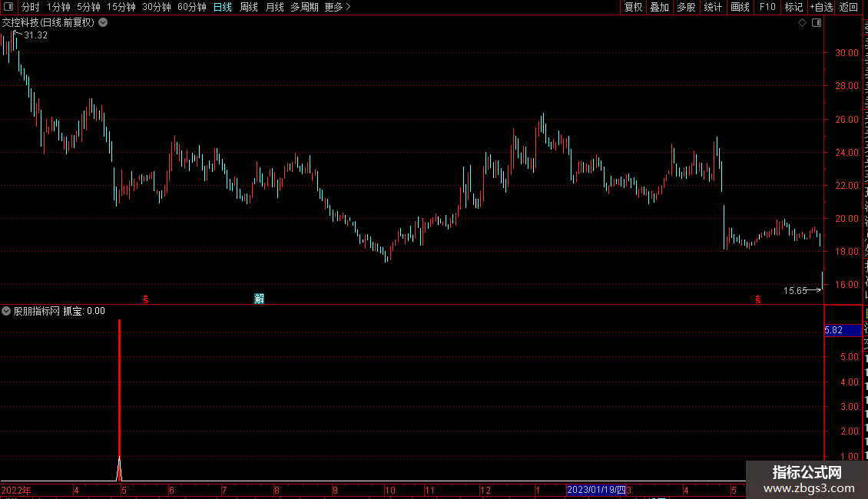Open the 统计 statistics tool
Screen dimensions: 868x499
tap(713, 7)
